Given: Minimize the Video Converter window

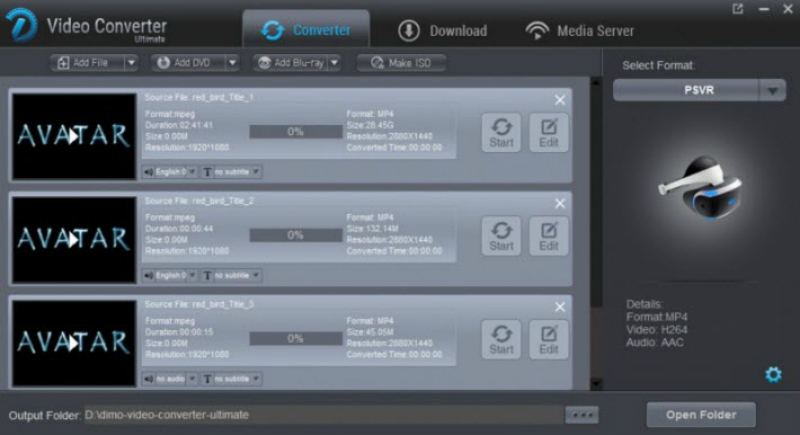Looking at the screenshot, I should point(764,9).
